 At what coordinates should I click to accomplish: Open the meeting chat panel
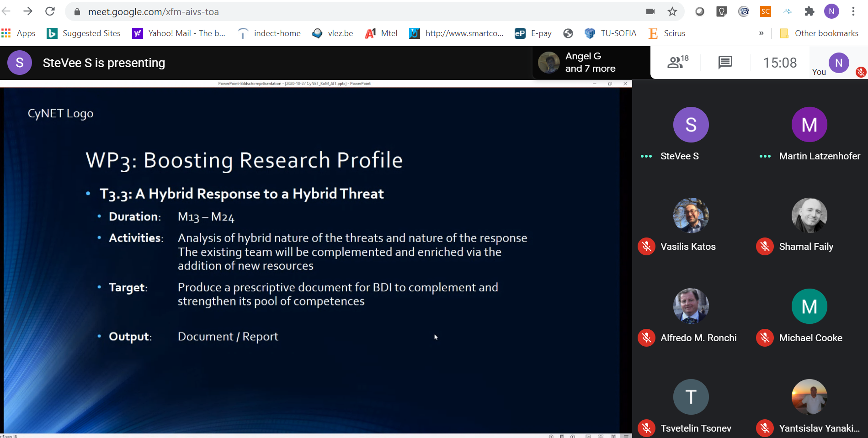pos(725,62)
